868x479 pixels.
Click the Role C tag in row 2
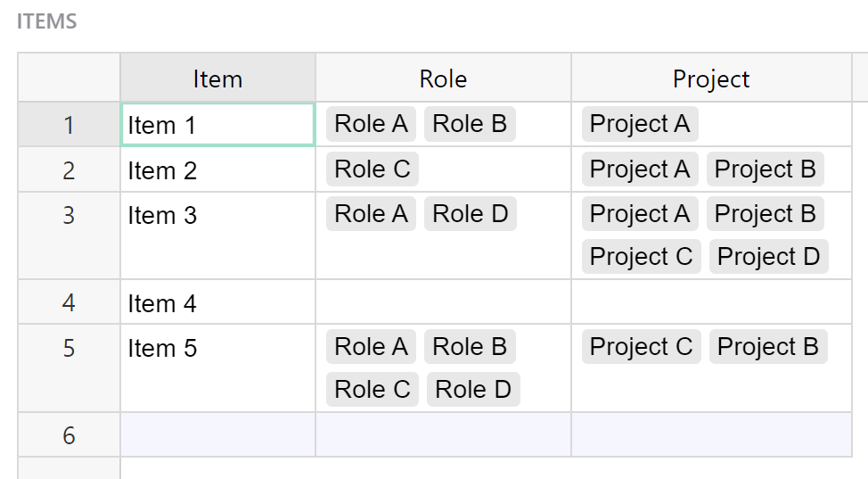tap(372, 169)
